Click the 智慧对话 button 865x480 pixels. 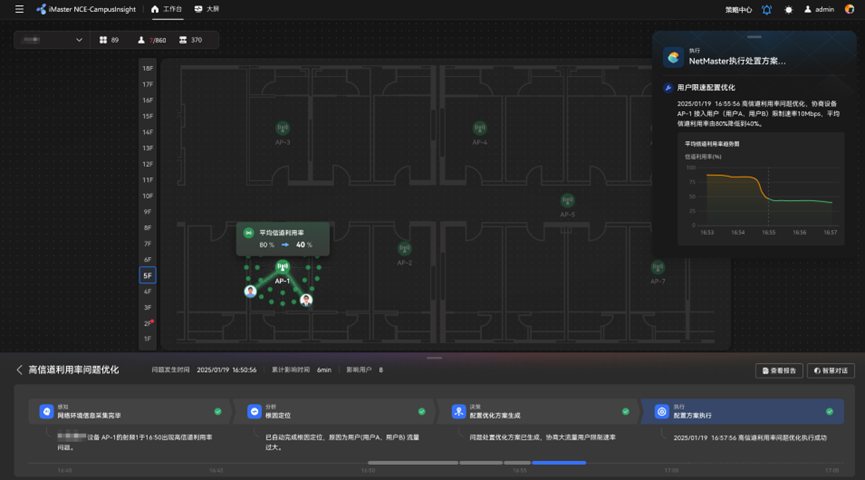pyautogui.click(x=831, y=371)
